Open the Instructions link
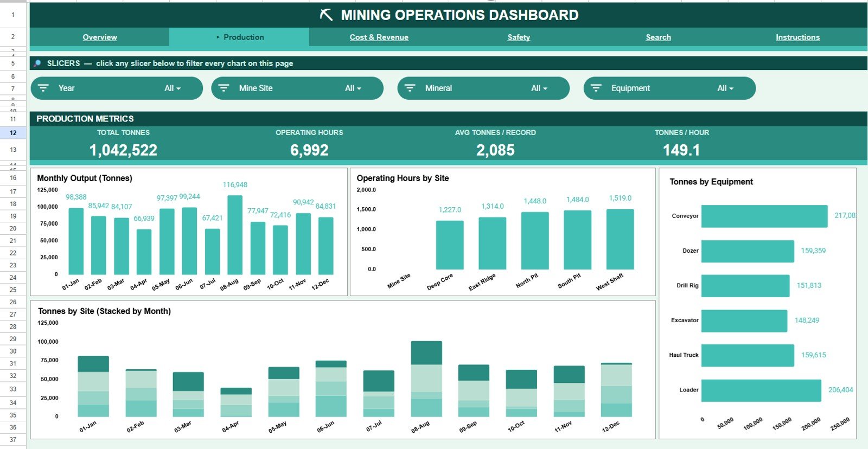 point(797,37)
